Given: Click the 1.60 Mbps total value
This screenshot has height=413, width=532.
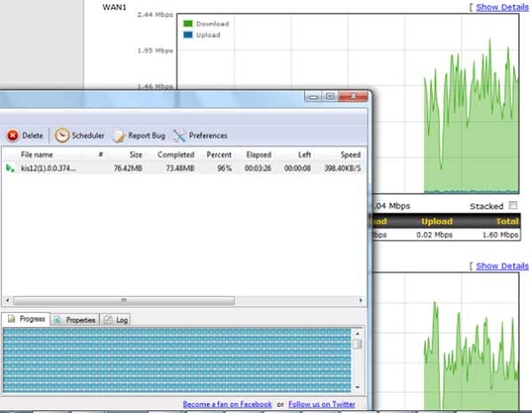Looking at the screenshot, I should (x=500, y=235).
